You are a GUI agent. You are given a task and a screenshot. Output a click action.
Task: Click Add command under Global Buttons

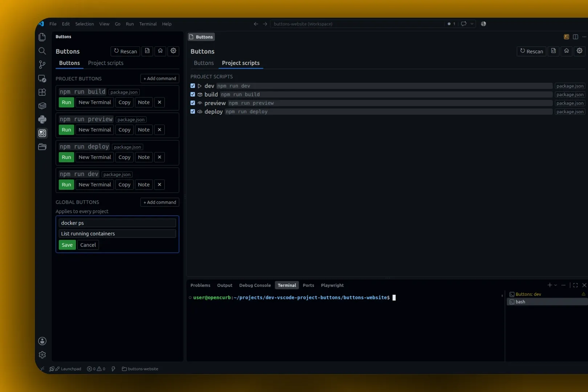(160, 202)
